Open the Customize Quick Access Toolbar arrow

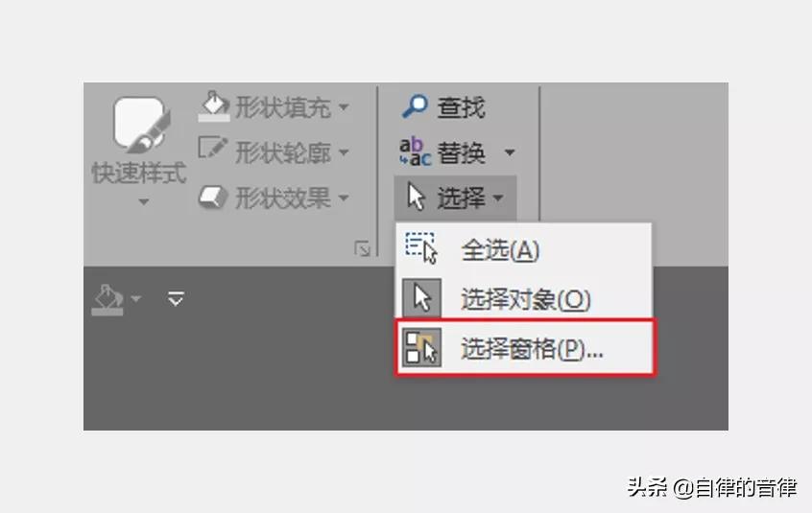[176, 299]
